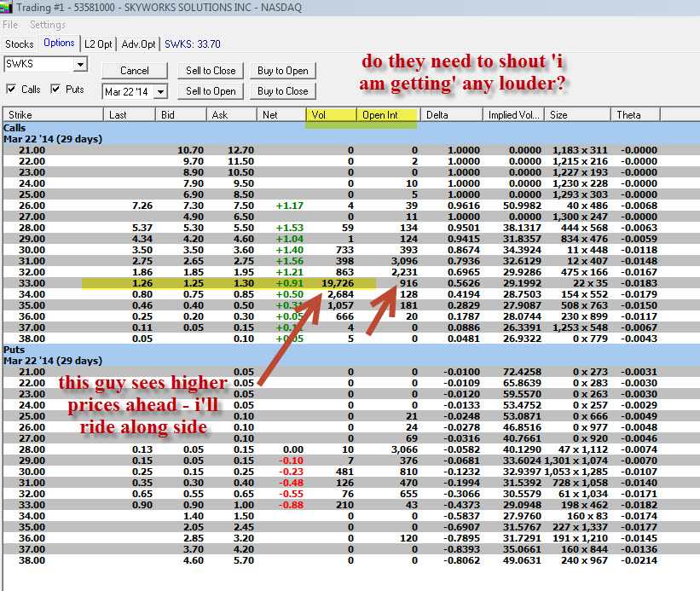The height and width of the screenshot is (591, 700).
Task: Expand the Mar 22 '14 expiration dropdown
Action: coord(161,91)
